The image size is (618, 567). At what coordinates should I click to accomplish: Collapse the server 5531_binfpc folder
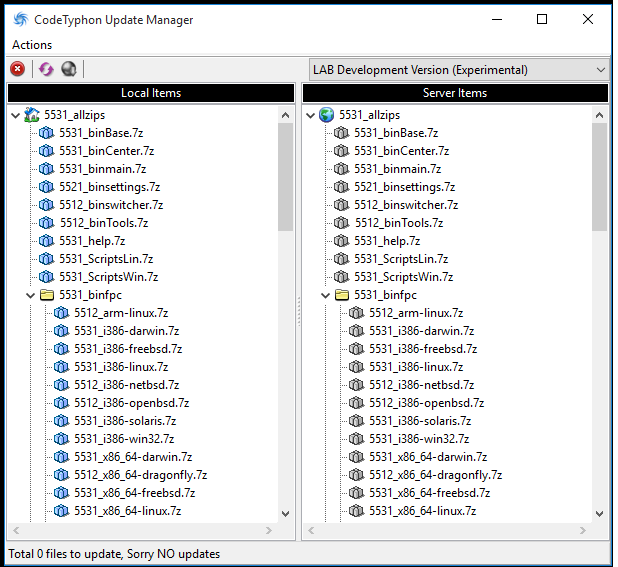tap(325, 295)
